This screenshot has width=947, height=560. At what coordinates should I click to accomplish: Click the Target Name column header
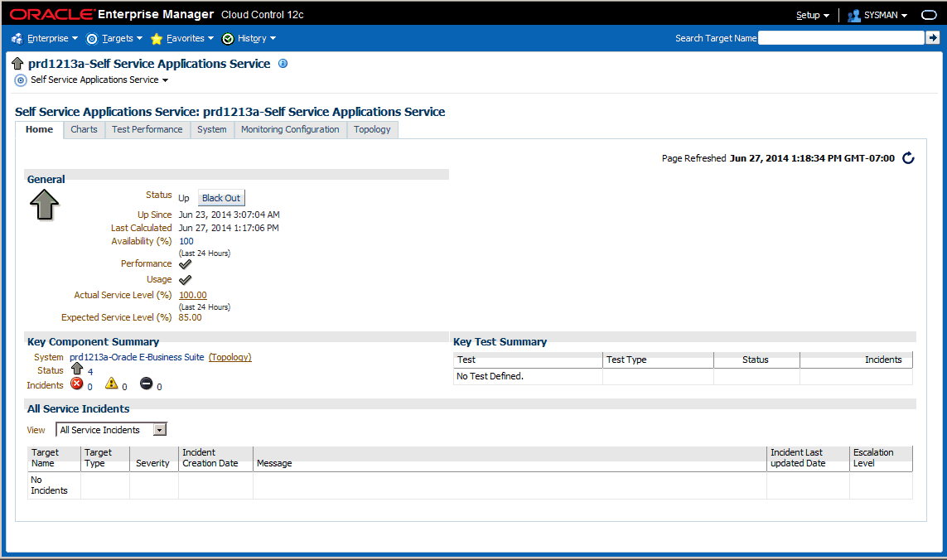point(54,458)
